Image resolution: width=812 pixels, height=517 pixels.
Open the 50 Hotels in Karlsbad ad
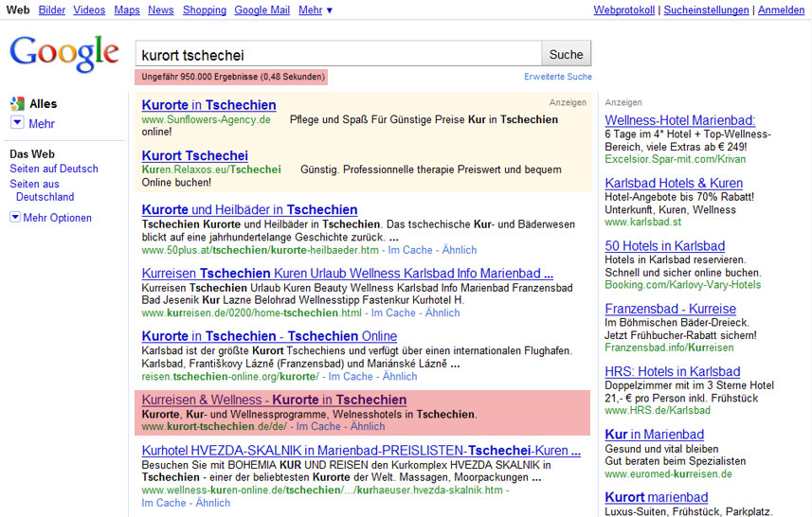tap(665, 246)
